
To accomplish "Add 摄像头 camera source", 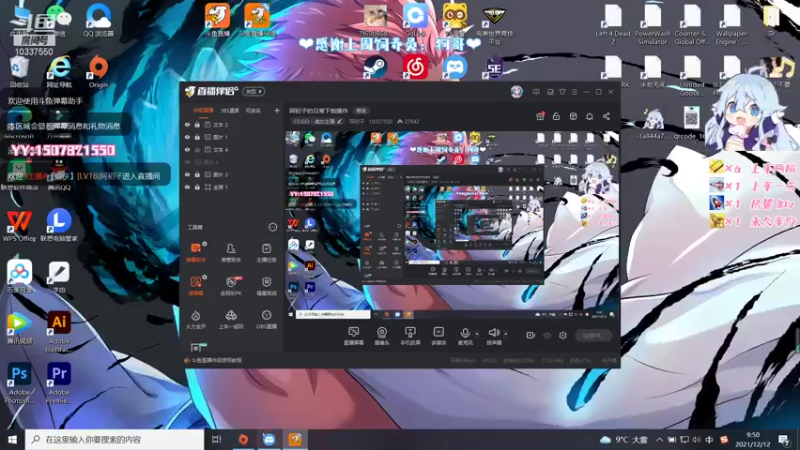I will coord(382,336).
